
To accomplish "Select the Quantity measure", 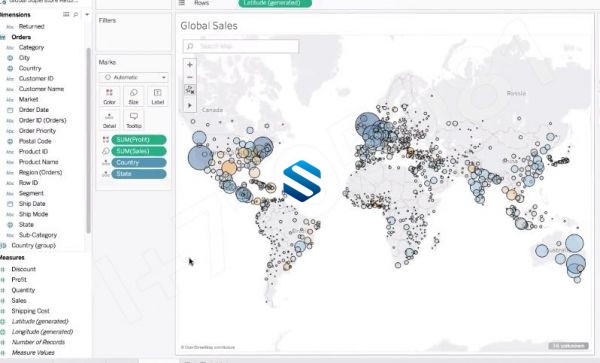I will pyautogui.click(x=23, y=290).
